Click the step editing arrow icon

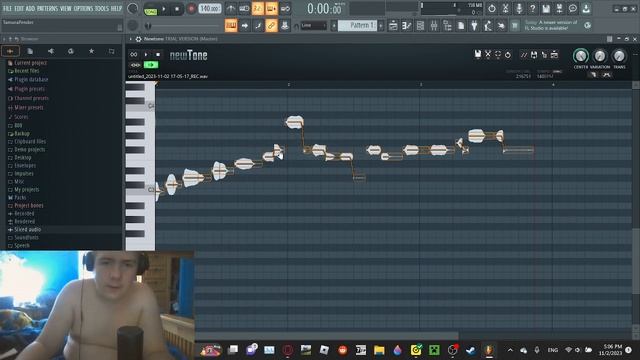(x=244, y=25)
